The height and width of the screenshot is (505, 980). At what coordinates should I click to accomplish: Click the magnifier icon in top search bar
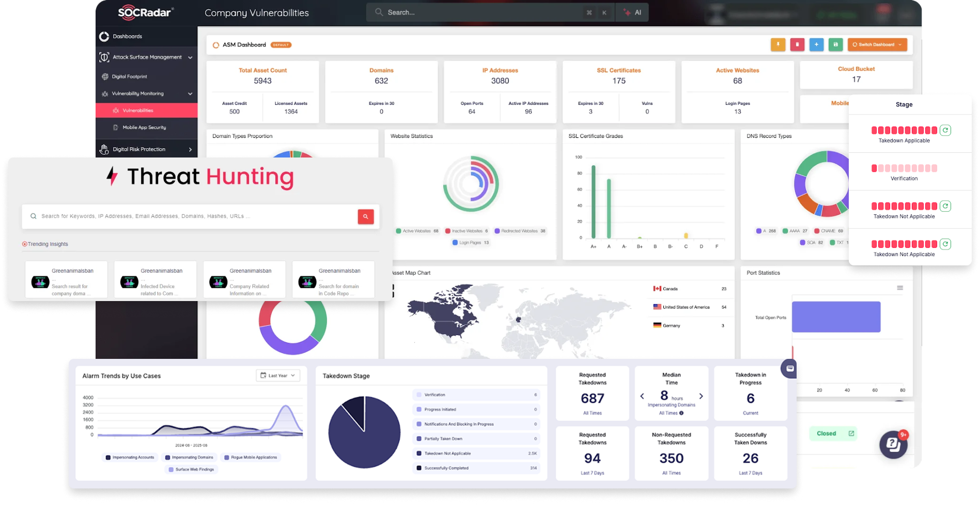coord(379,12)
